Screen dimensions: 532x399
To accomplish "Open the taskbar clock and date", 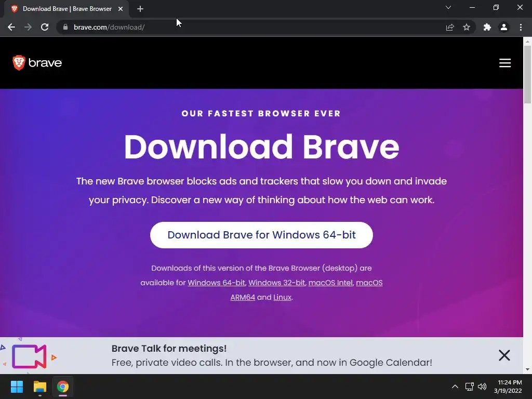I will [508, 387].
